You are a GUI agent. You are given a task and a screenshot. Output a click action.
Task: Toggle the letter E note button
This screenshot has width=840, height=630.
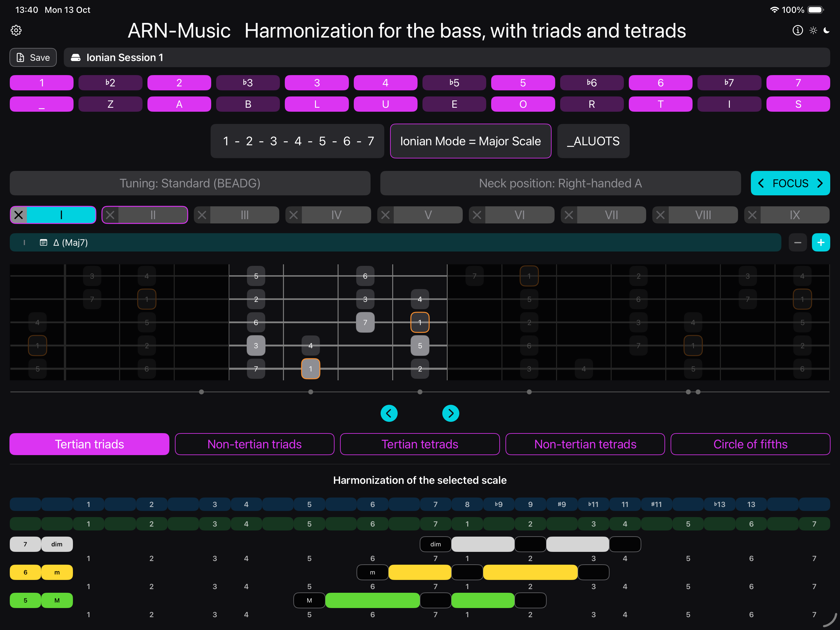(454, 104)
